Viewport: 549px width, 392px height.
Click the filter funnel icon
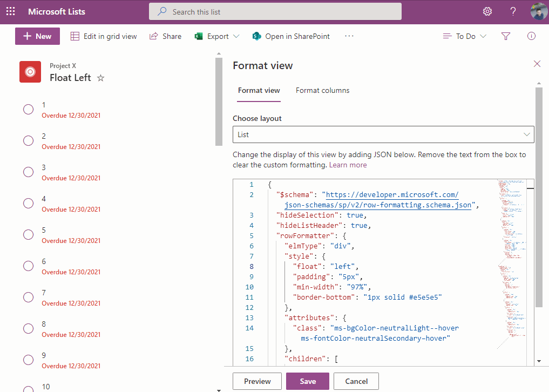pos(506,36)
